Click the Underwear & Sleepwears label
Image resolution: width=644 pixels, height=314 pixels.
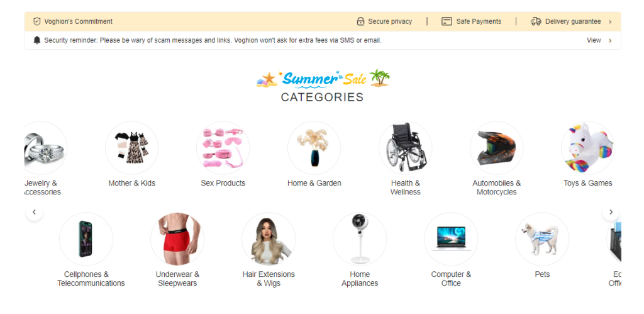click(x=177, y=279)
